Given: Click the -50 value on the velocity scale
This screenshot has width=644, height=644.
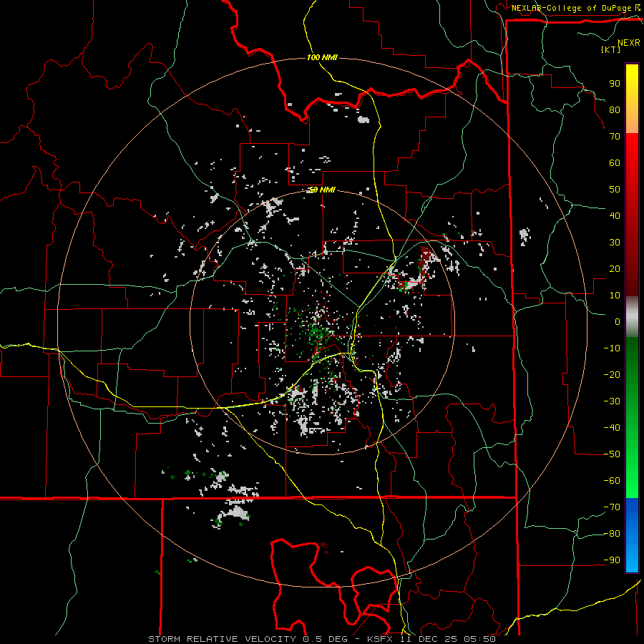Looking at the screenshot, I should [x=612, y=454].
